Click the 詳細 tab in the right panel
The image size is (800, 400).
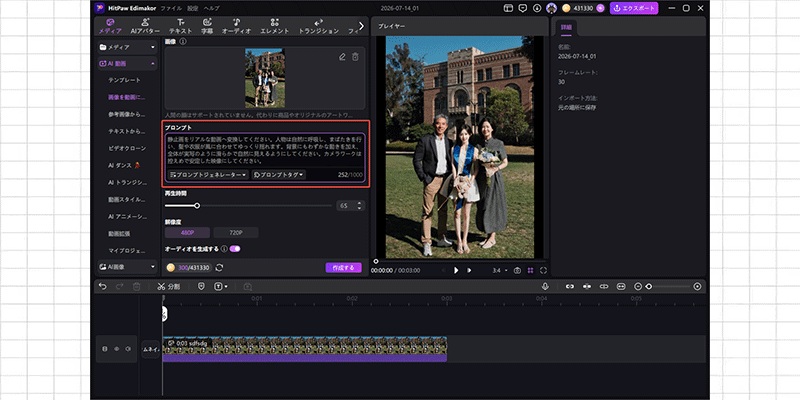(x=566, y=28)
